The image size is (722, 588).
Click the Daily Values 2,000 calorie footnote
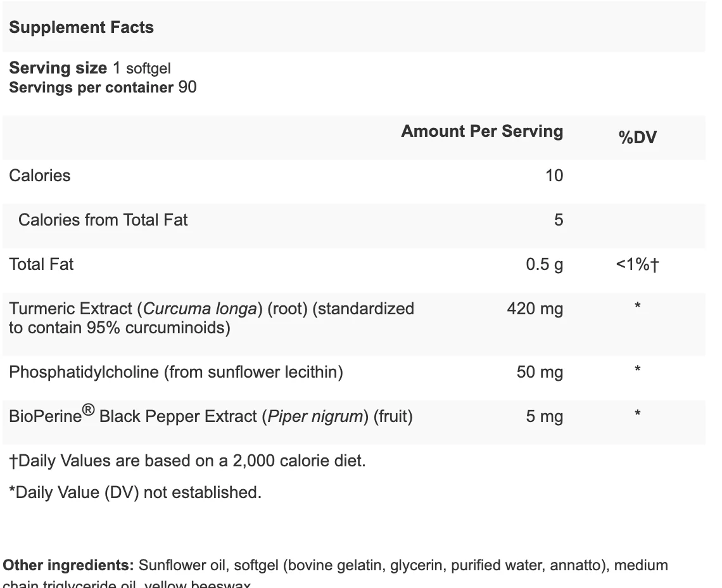(x=187, y=461)
